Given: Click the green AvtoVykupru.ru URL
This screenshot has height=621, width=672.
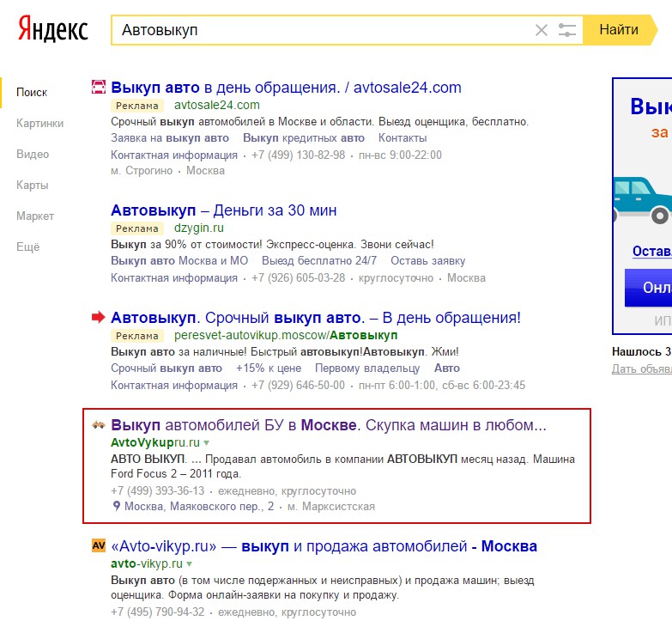Looking at the screenshot, I should (x=155, y=442).
